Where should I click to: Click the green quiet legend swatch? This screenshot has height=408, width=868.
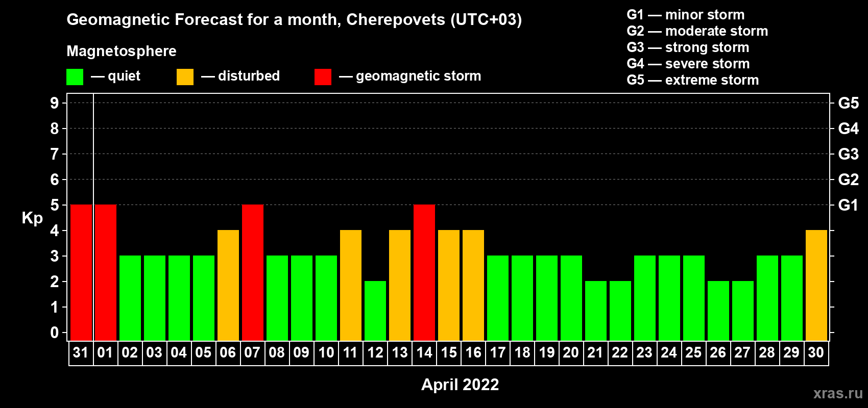75,77
